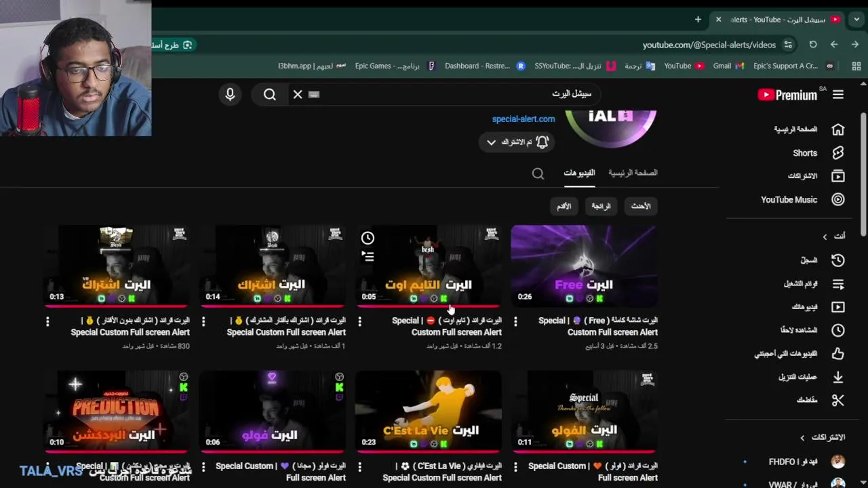Image resolution: width=868 pixels, height=488 pixels.
Task: Open the 0:06 follow alert thumbnail
Action: pyautogui.click(x=273, y=411)
